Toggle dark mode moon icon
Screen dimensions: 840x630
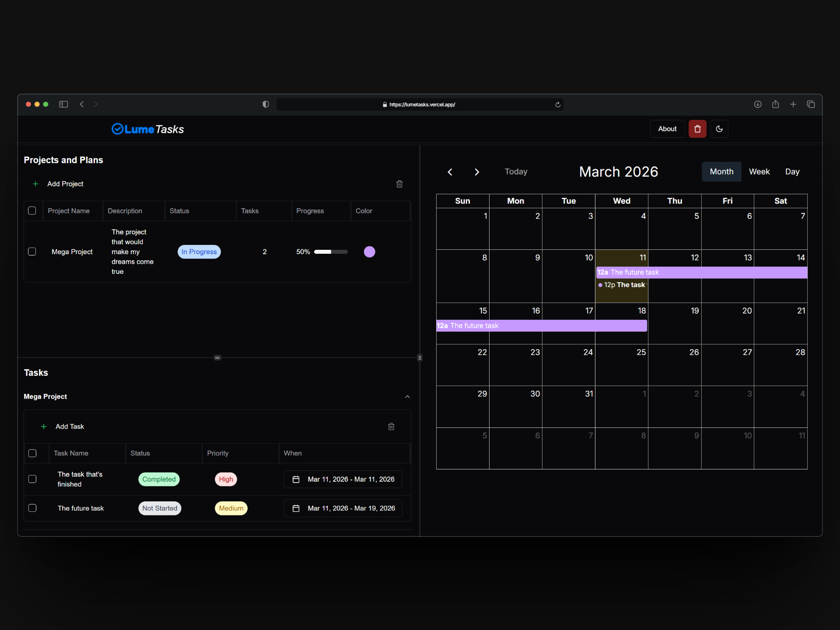coord(719,129)
